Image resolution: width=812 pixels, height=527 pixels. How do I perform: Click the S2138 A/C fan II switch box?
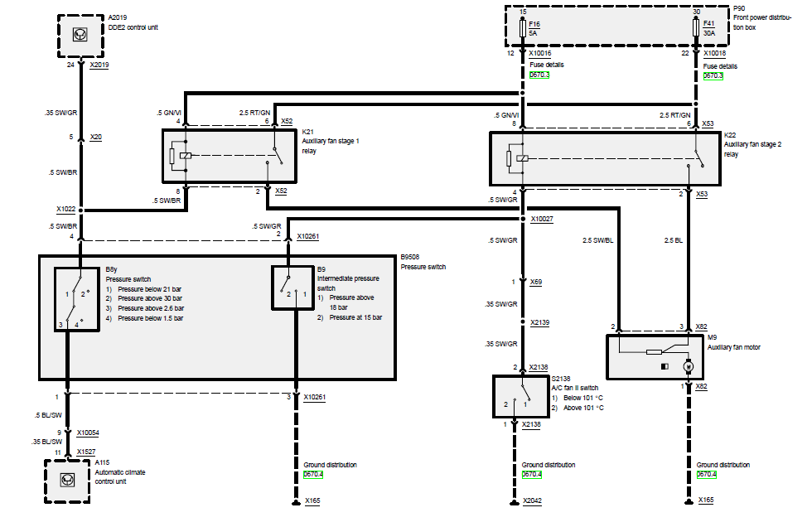(x=520, y=397)
